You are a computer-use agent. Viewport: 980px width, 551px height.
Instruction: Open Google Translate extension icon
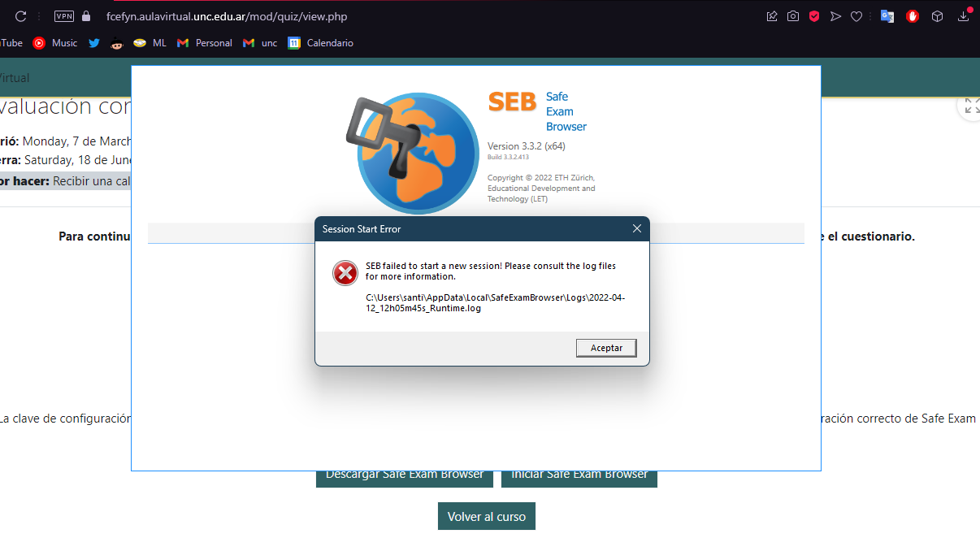pyautogui.click(x=887, y=16)
